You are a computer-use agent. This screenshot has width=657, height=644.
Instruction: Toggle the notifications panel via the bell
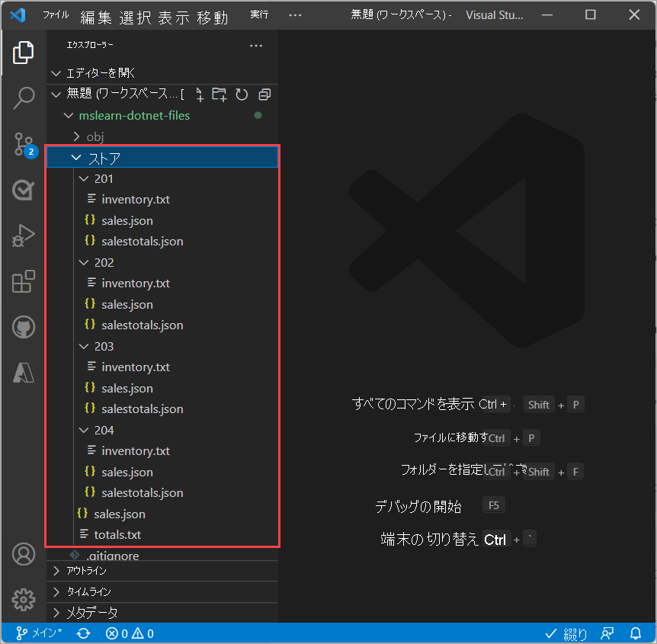pyautogui.click(x=636, y=633)
